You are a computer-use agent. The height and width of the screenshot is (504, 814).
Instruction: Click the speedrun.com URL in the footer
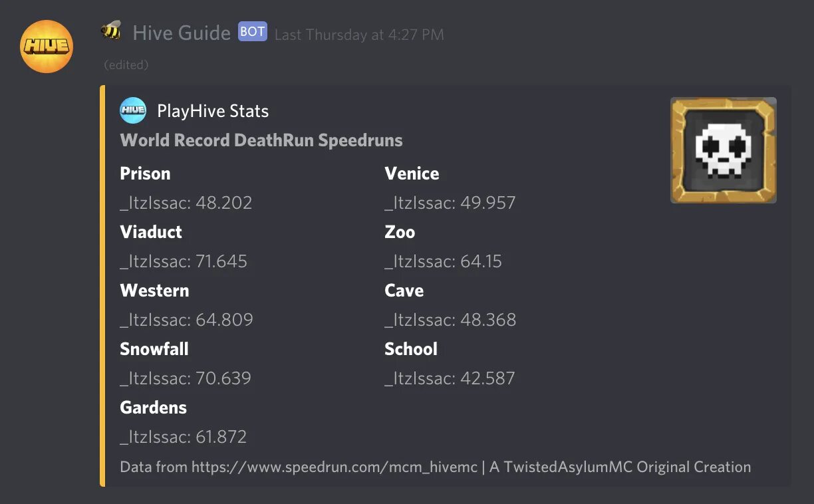point(335,467)
